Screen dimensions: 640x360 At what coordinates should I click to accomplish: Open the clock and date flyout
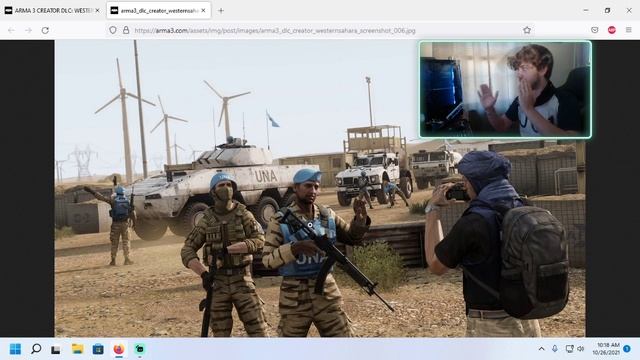(x=606, y=349)
